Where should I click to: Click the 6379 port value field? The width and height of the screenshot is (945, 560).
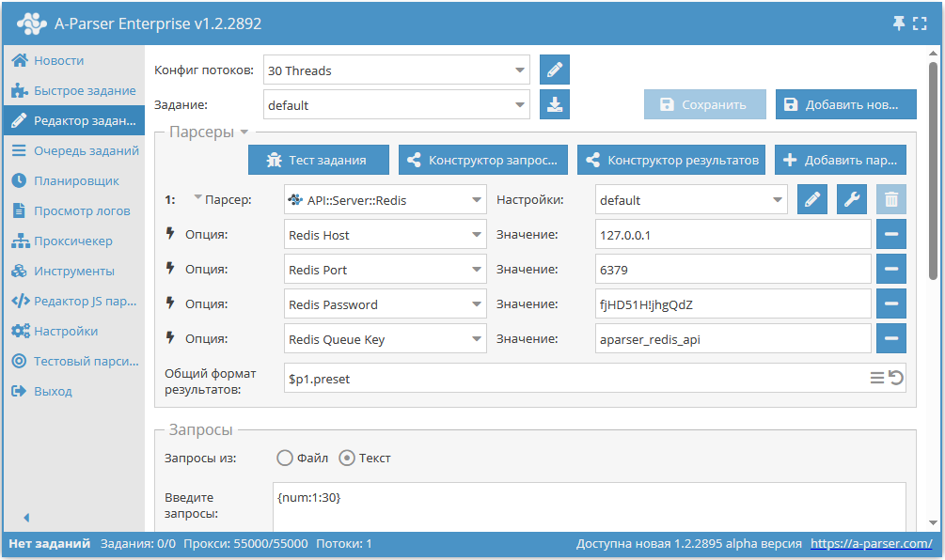[x=732, y=269]
